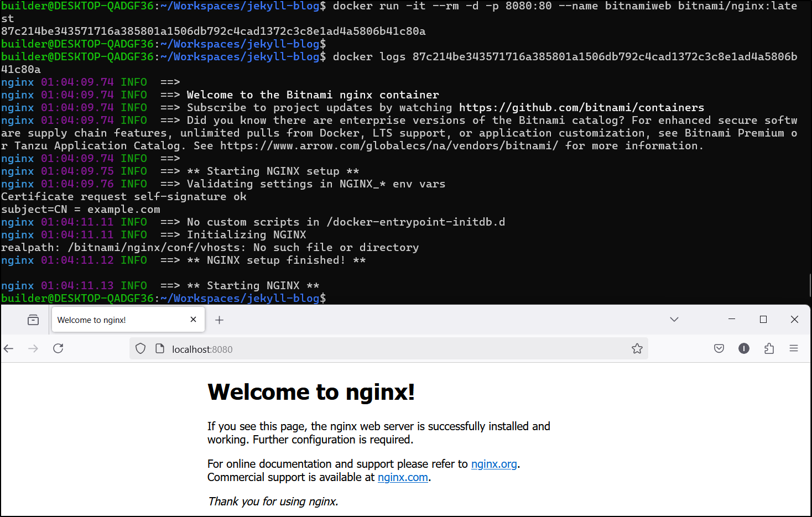812x517 pixels.
Task: Click the 'Thank you for using nginx.' text
Action: click(x=273, y=502)
